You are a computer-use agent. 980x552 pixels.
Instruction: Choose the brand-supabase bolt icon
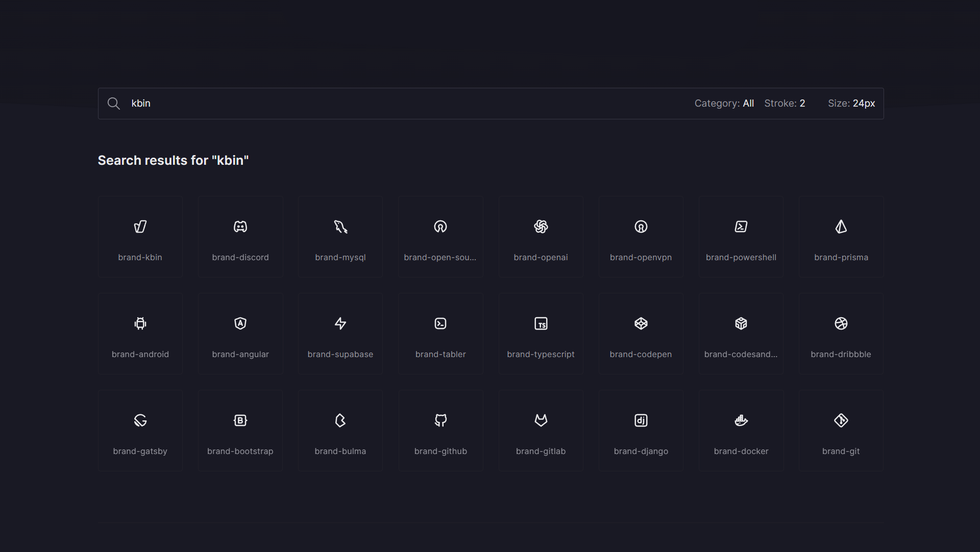coord(340,323)
